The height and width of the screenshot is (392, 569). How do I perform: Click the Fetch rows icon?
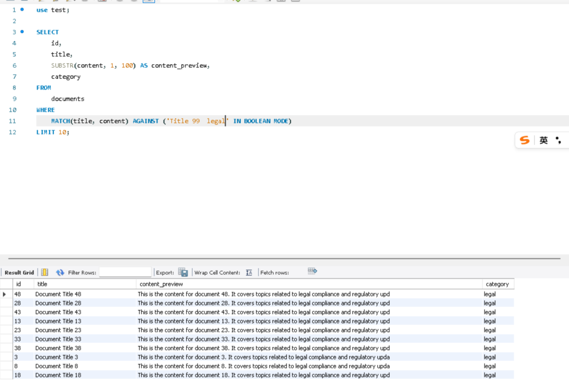point(312,271)
